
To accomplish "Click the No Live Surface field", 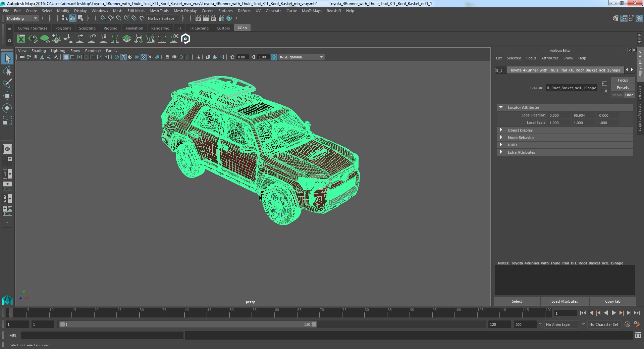I will [x=163, y=18].
